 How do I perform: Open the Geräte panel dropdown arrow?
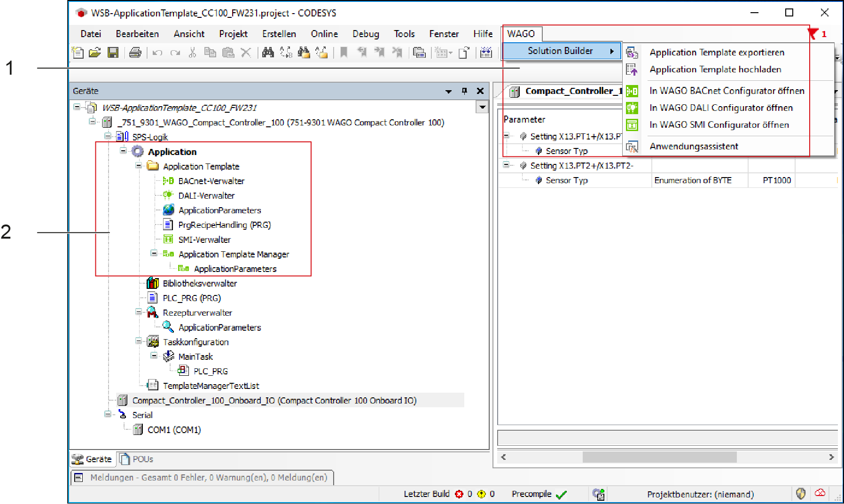pyautogui.click(x=448, y=91)
